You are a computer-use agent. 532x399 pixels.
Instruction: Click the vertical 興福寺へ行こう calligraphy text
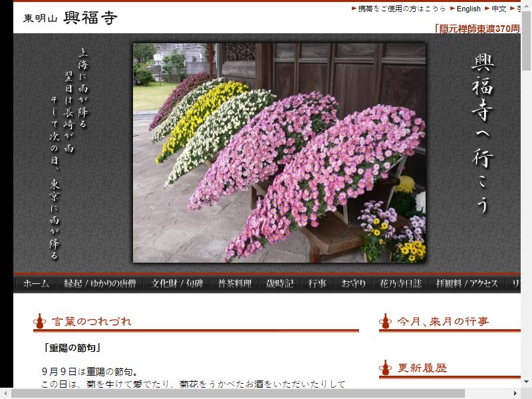click(x=483, y=134)
